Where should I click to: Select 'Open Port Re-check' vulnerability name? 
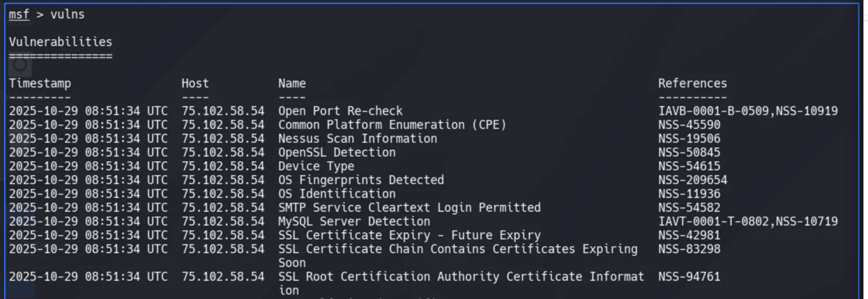tap(340, 111)
